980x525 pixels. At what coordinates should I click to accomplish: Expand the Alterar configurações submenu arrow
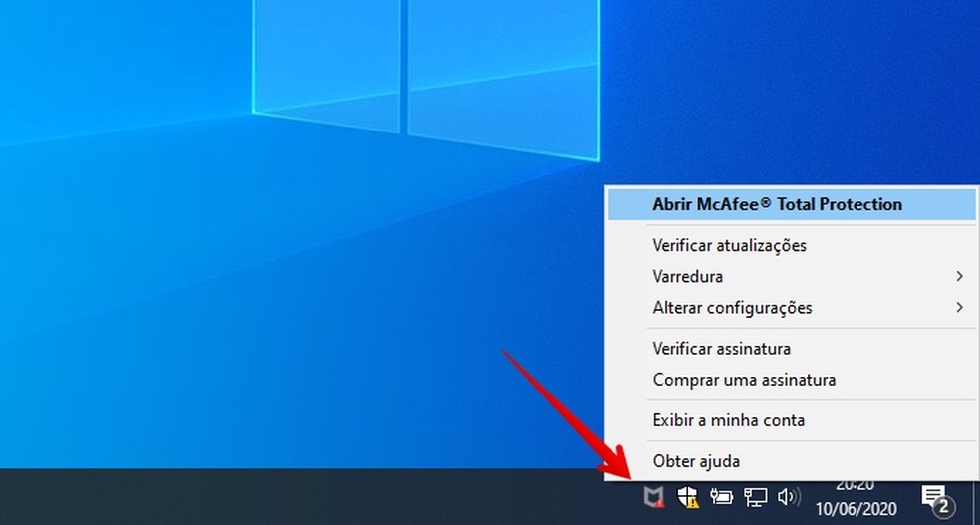[959, 307]
